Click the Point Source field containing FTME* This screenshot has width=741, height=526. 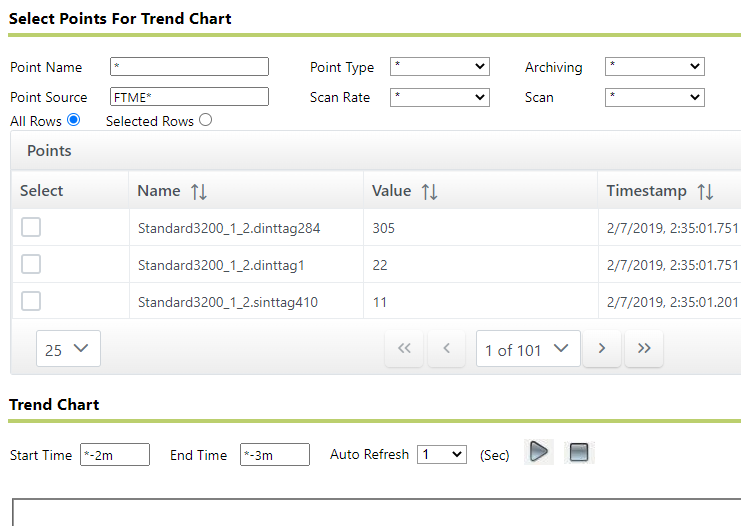click(x=190, y=97)
